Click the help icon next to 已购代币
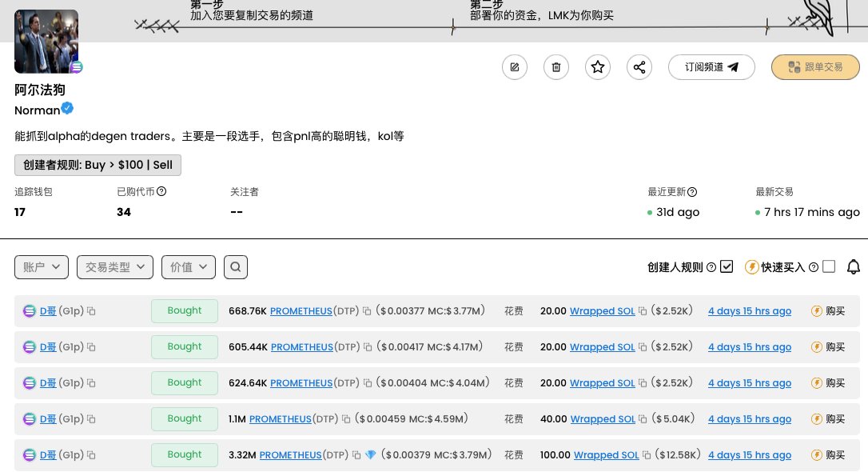Viewport: 868px width, 472px height. coord(161,191)
